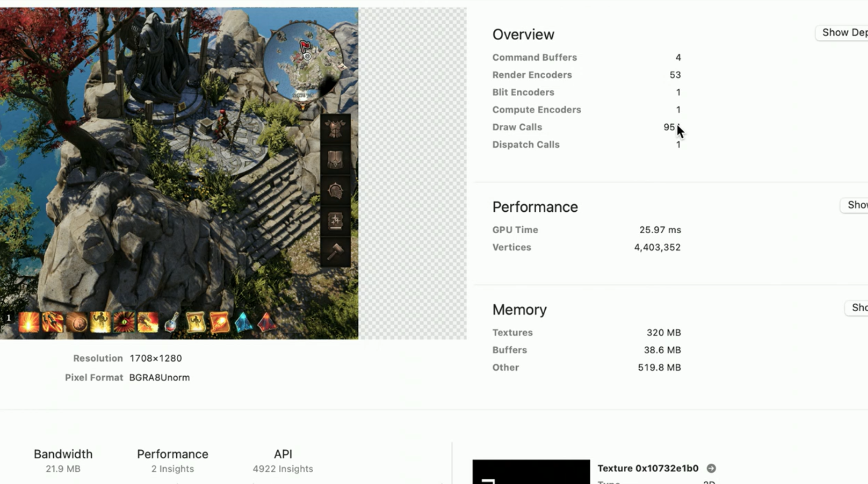Click the hotbar page number 1
Screen dimensions: 868x484
tap(8, 318)
